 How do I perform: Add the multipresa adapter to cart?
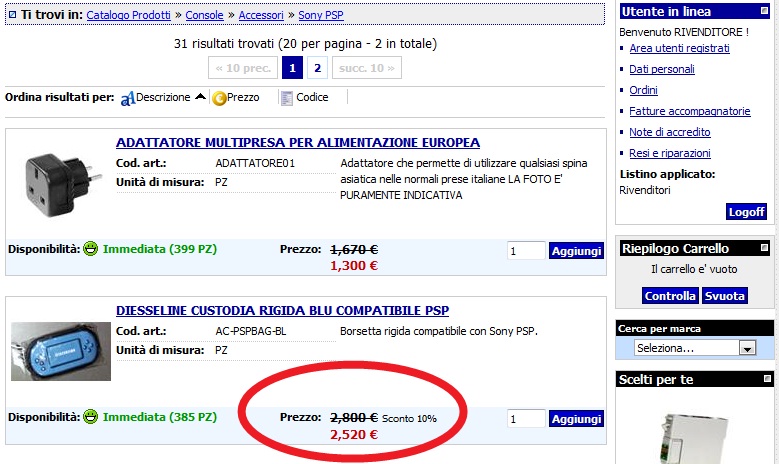click(576, 251)
